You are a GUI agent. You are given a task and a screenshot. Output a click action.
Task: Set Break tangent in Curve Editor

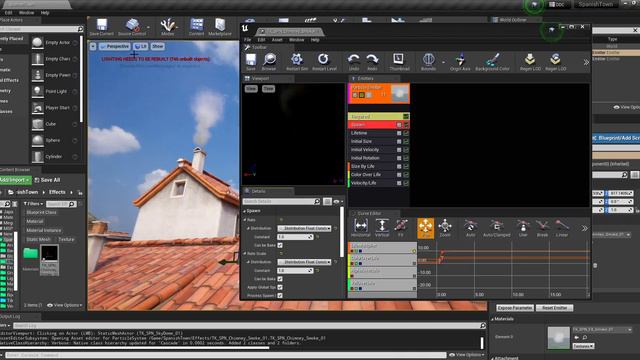click(542, 226)
